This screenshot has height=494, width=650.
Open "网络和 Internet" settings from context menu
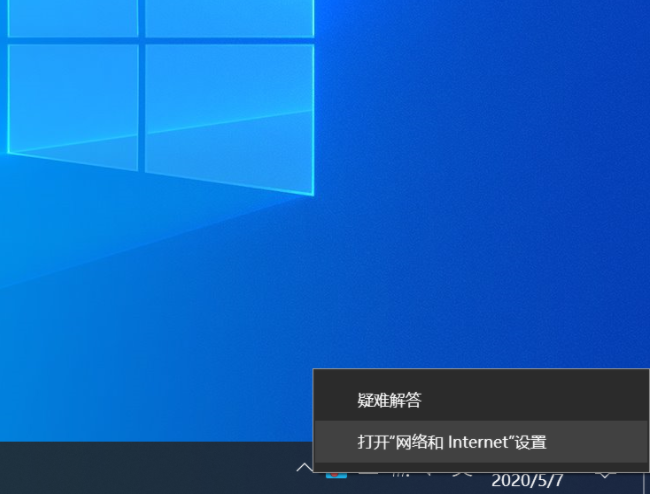pos(452,442)
